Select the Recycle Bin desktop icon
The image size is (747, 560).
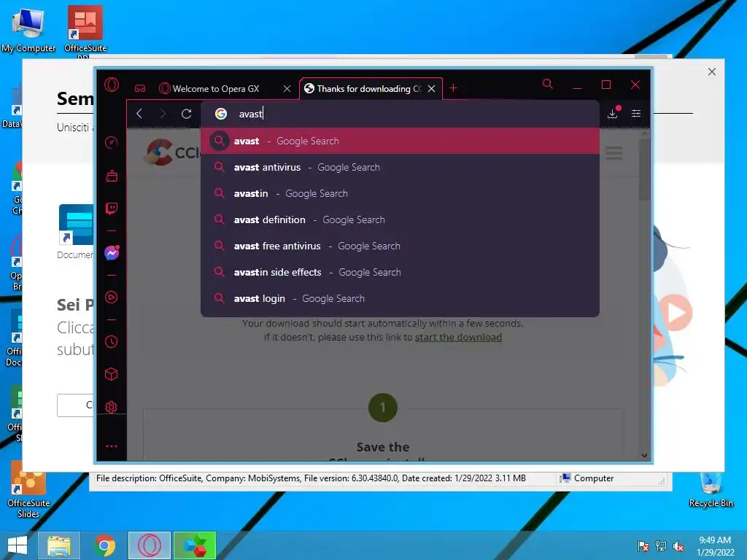pos(711,489)
